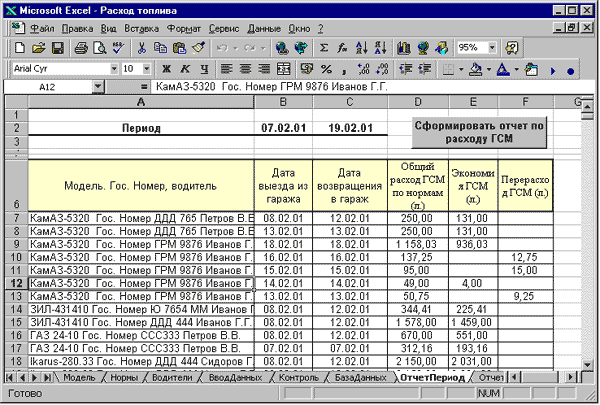Image resolution: width=600 pixels, height=405 pixels.
Task: Switch to Контроль sheet tab
Action: tap(298, 377)
